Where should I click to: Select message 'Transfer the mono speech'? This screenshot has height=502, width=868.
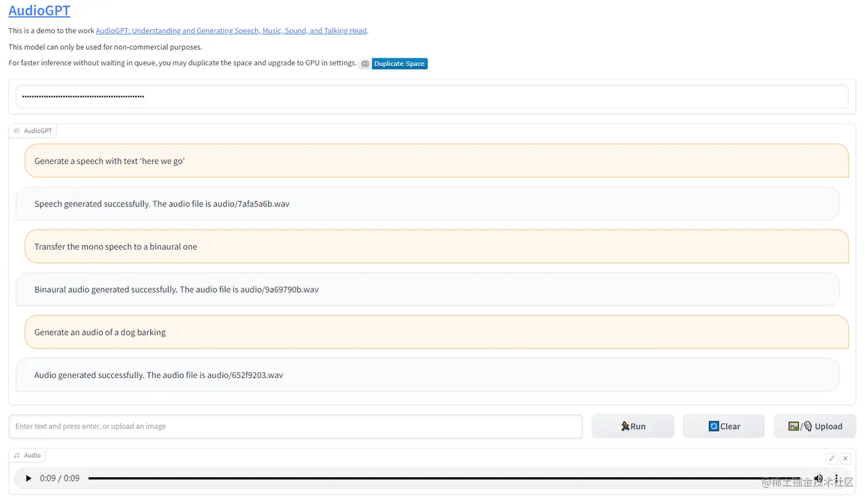point(436,247)
